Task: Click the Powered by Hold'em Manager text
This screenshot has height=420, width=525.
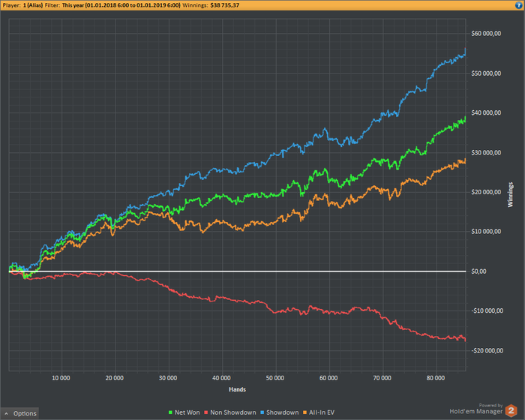Action: point(476,409)
